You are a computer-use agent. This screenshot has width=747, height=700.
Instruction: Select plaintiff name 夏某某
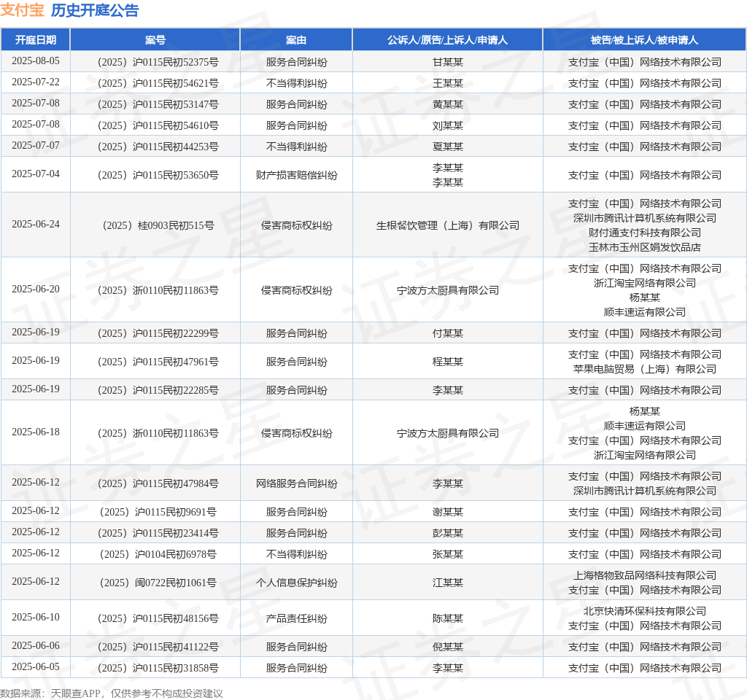point(447,147)
